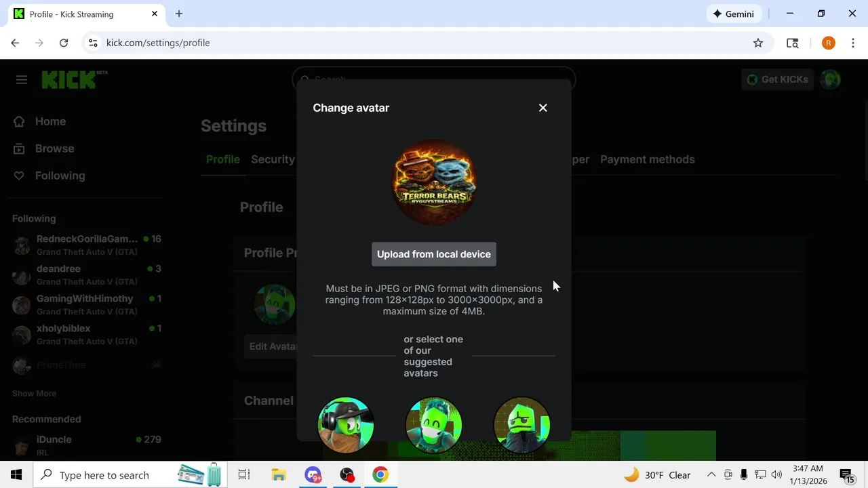
Task: Open Gemini button in Chrome
Action: click(733, 14)
